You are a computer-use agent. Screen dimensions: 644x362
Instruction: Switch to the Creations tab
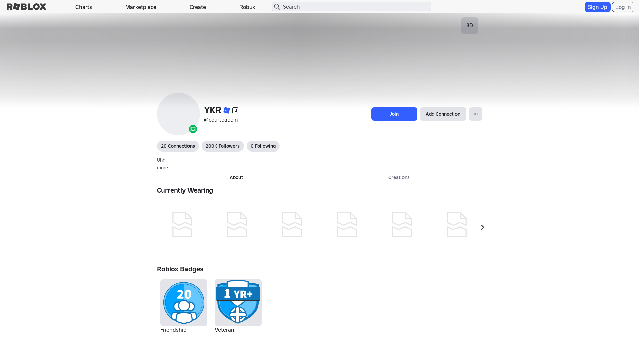399,178
